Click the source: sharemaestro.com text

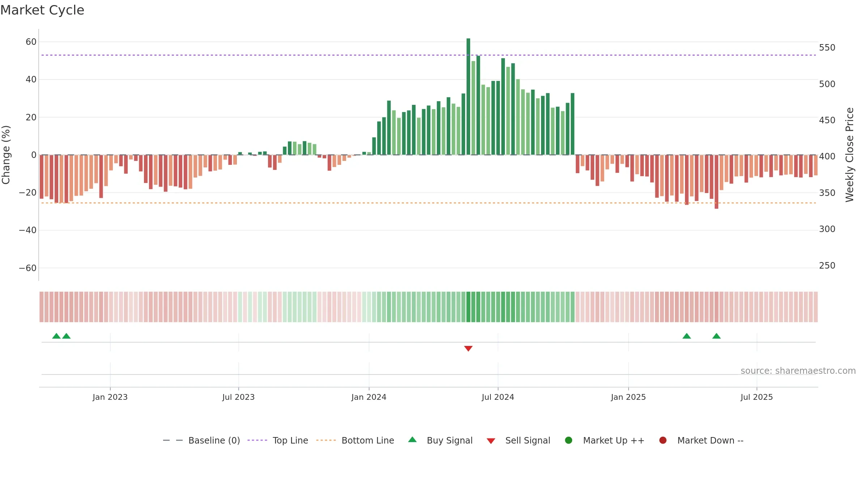point(798,371)
